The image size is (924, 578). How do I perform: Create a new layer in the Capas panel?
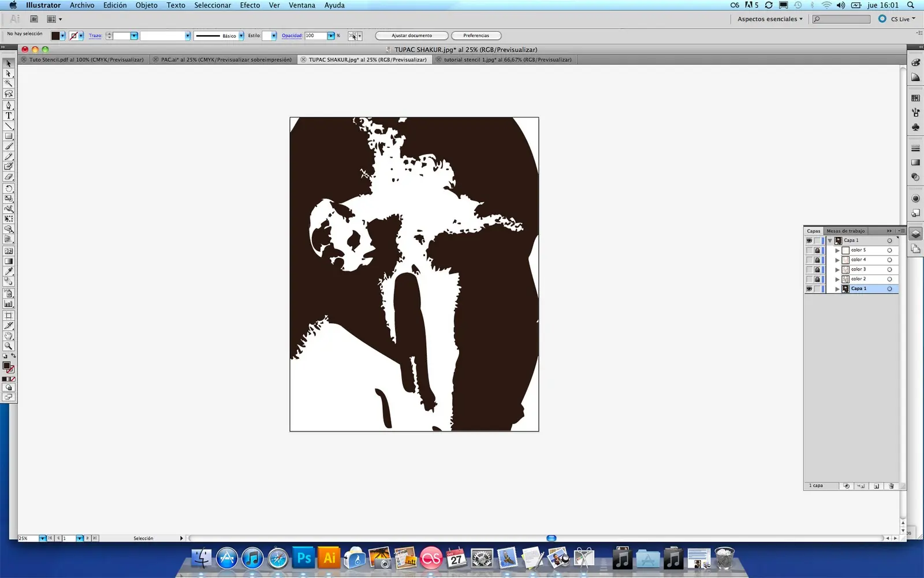coord(876,486)
